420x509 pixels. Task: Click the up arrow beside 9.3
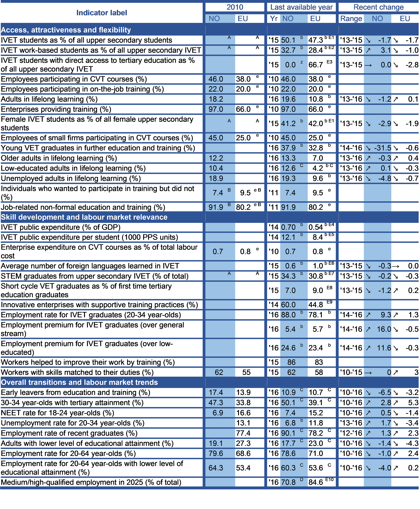pos(368,315)
